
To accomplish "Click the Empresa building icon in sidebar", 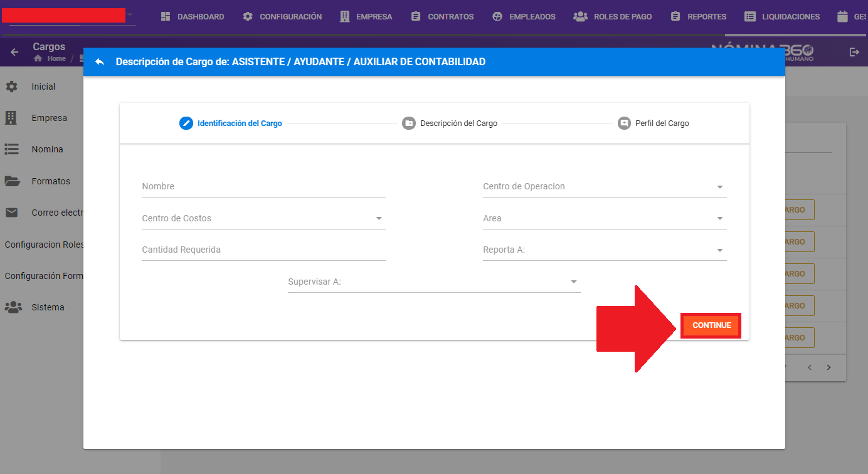I will tap(11, 118).
